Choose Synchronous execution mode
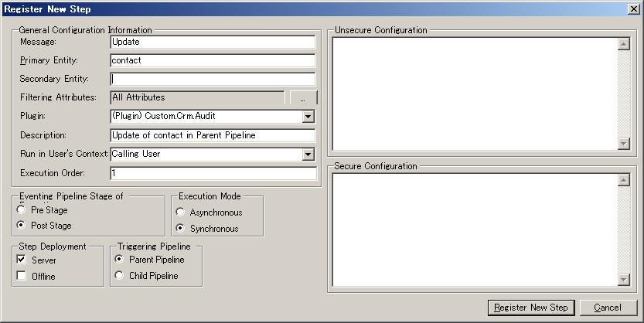 coord(181,229)
